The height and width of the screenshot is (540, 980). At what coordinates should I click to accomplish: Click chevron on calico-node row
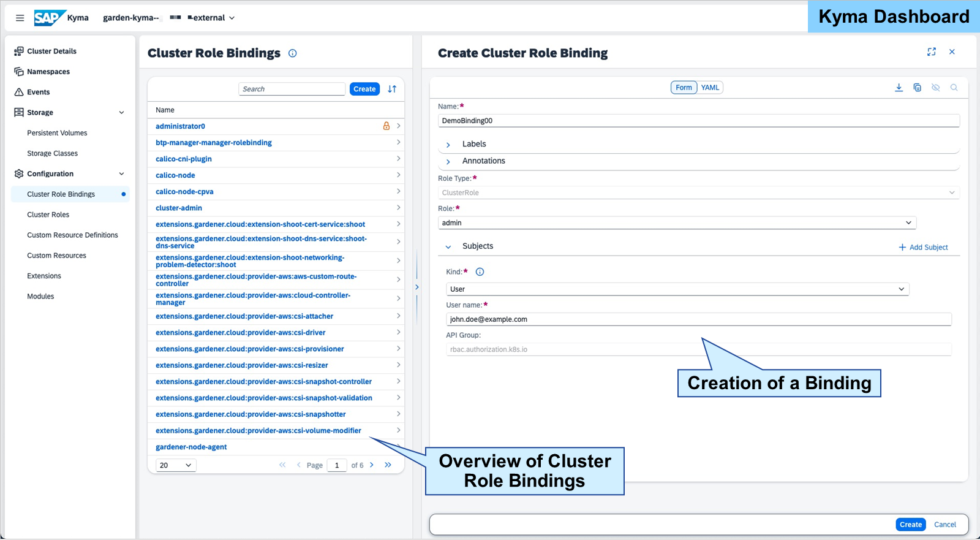coord(399,175)
